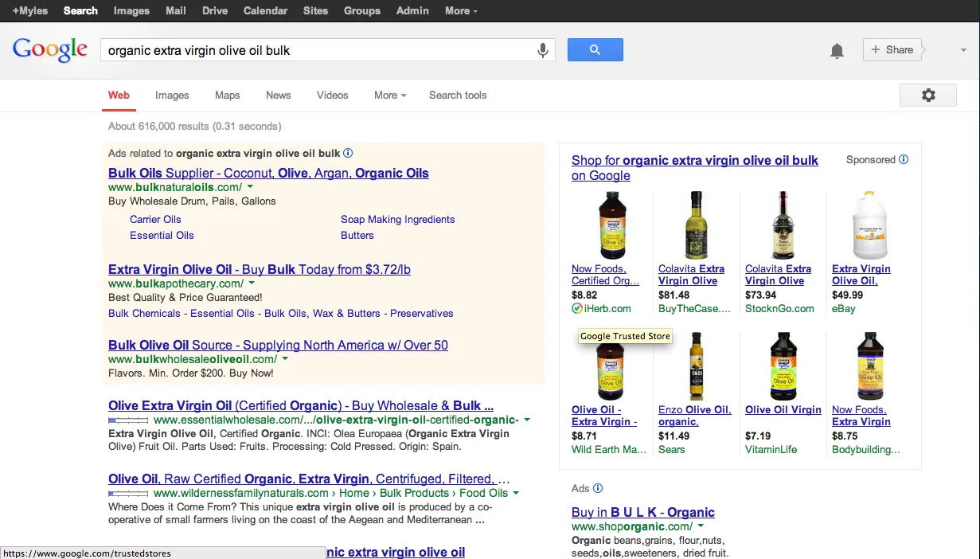This screenshot has width=980, height=559.
Task: Click the info icon beside Sponsored
Action: click(x=904, y=159)
